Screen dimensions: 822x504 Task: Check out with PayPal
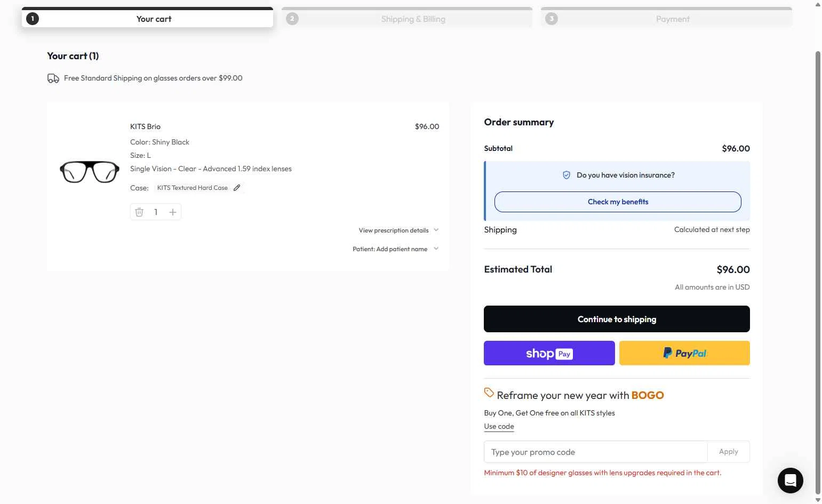point(684,353)
